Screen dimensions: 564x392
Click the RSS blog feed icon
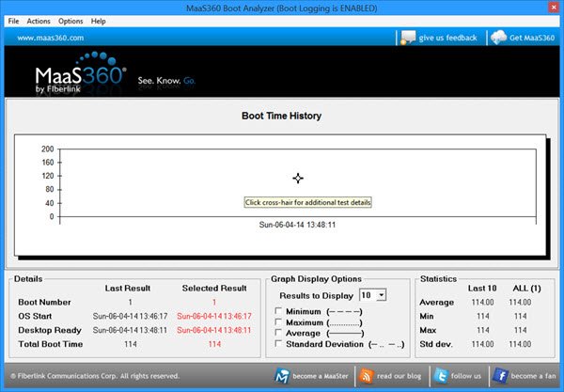pos(367,376)
